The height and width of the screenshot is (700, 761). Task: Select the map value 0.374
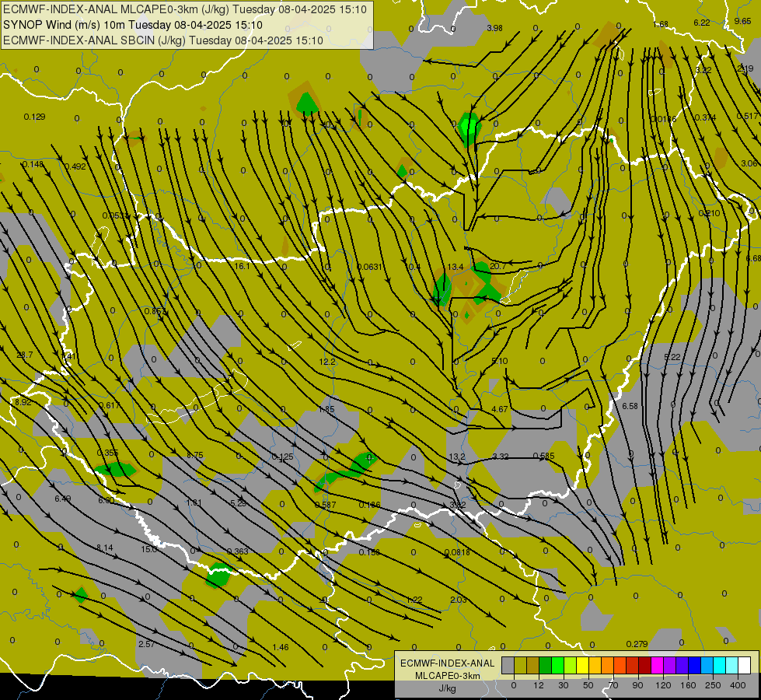pyautogui.click(x=705, y=117)
